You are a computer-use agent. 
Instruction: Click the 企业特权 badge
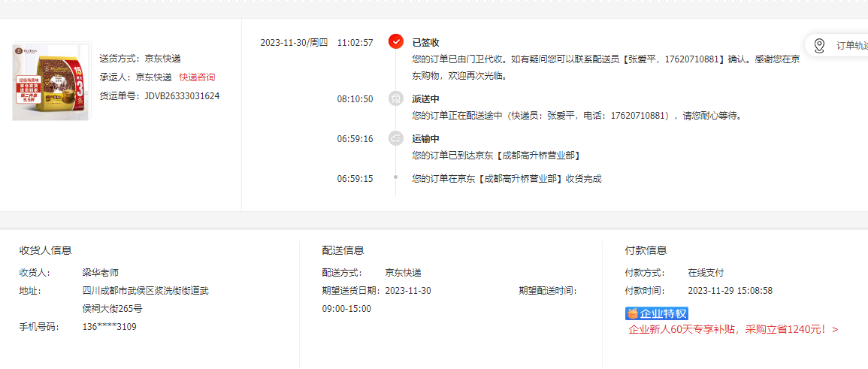(x=657, y=313)
